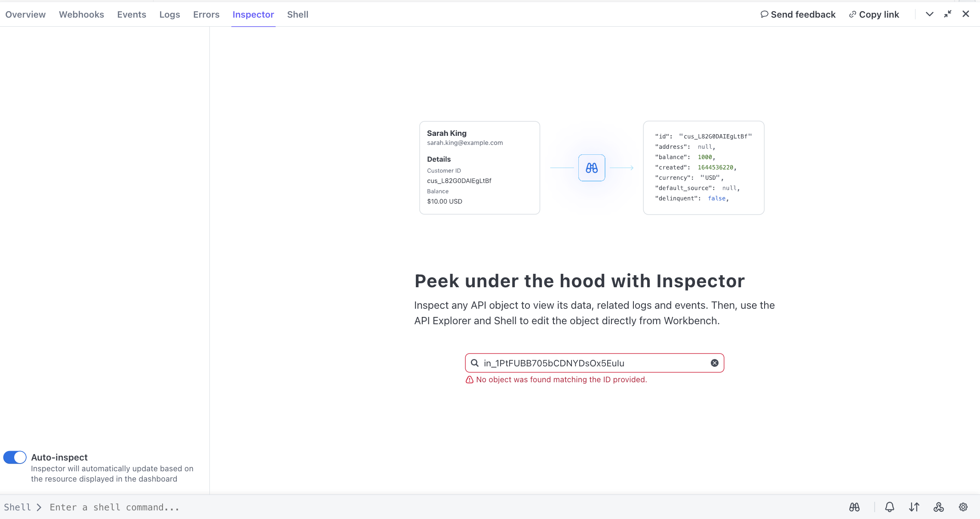The width and height of the screenshot is (980, 519).
Task: Click Send feedback
Action: coord(798,15)
